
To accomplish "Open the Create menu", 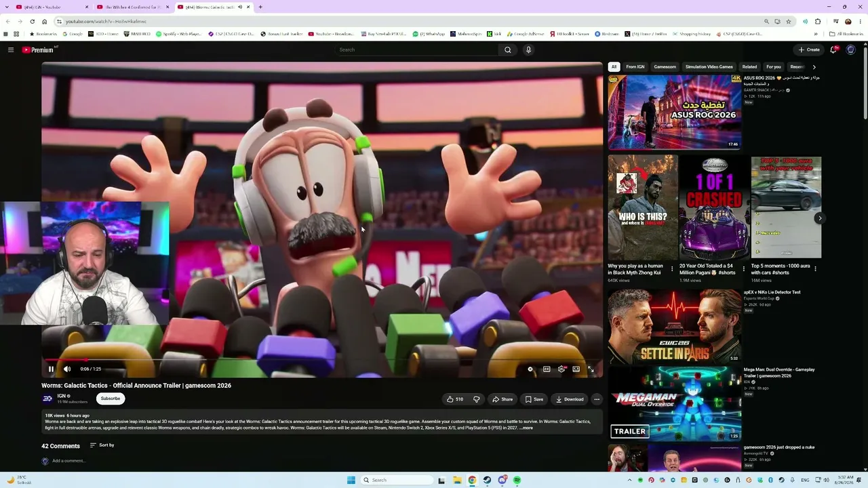I will click(x=809, y=49).
